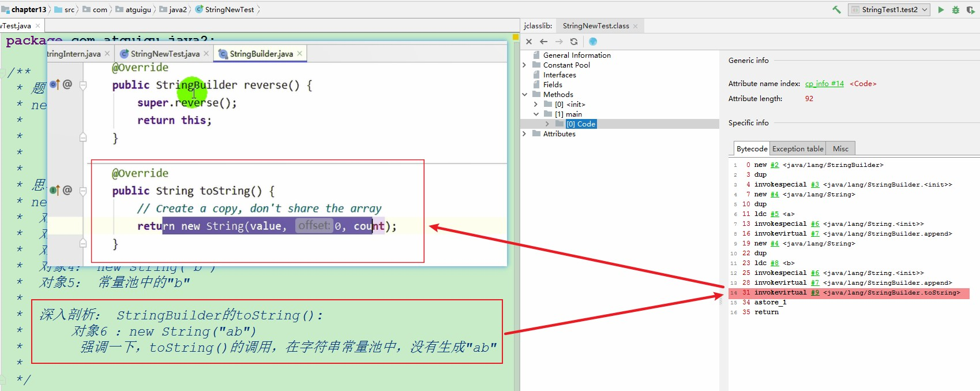Switch to the StringBuilder.java popup tab

(261, 54)
